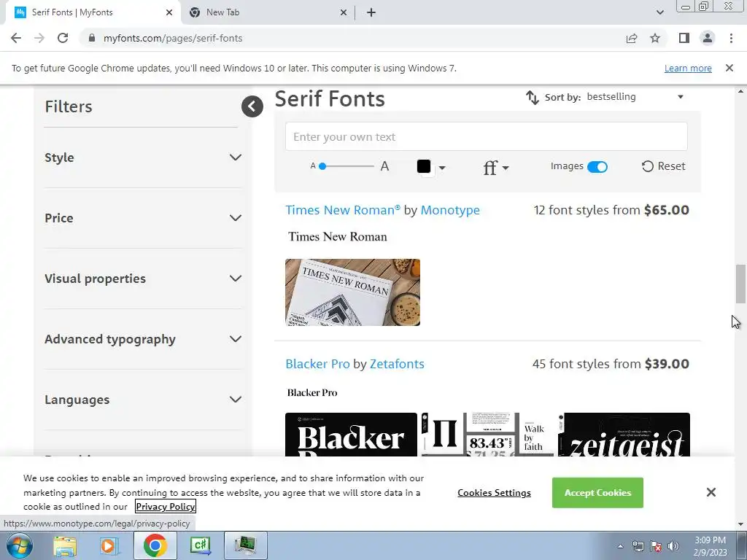Open tab search chevron in title bar

point(659,12)
